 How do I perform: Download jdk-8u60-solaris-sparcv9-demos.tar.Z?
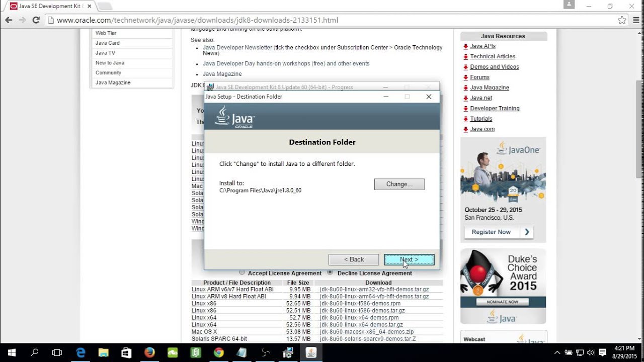pos(368,339)
